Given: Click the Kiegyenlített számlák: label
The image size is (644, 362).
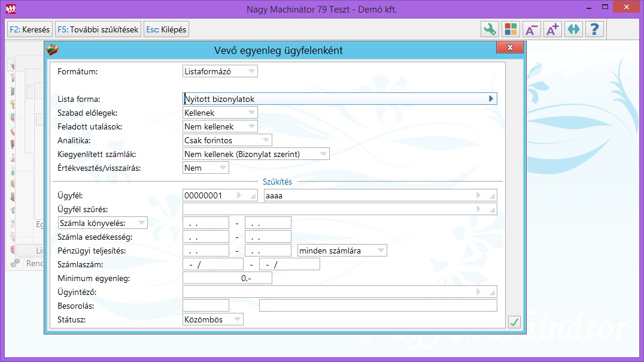Looking at the screenshot, I should [x=96, y=154].
